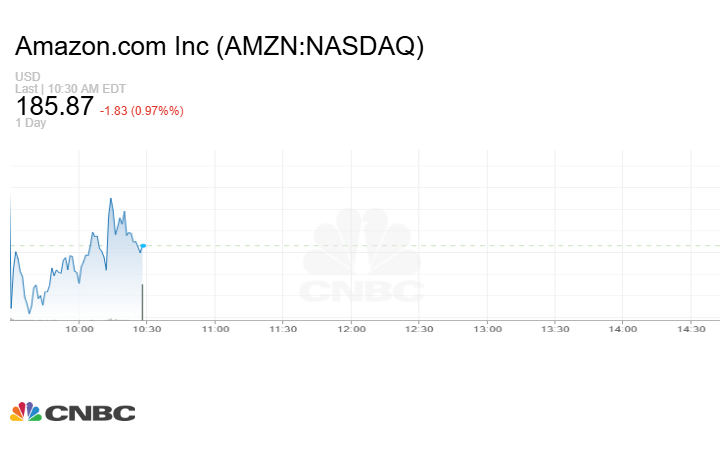Click the blue current price marker on the chart
The width and height of the screenshot is (720, 450).
(143, 245)
